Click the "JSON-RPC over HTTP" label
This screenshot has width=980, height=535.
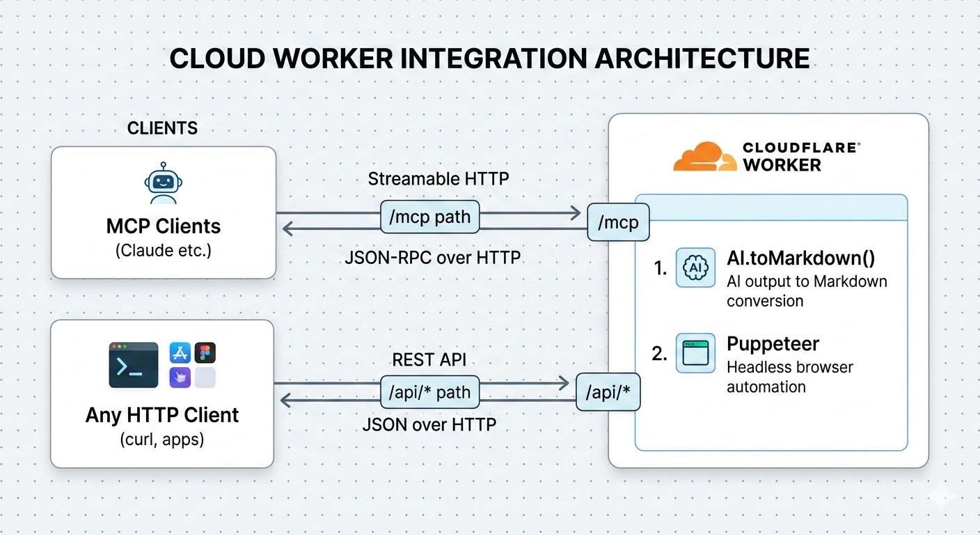(433, 257)
